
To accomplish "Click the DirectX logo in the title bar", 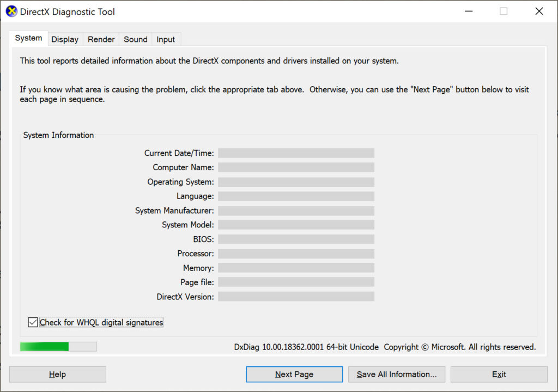I will point(11,11).
